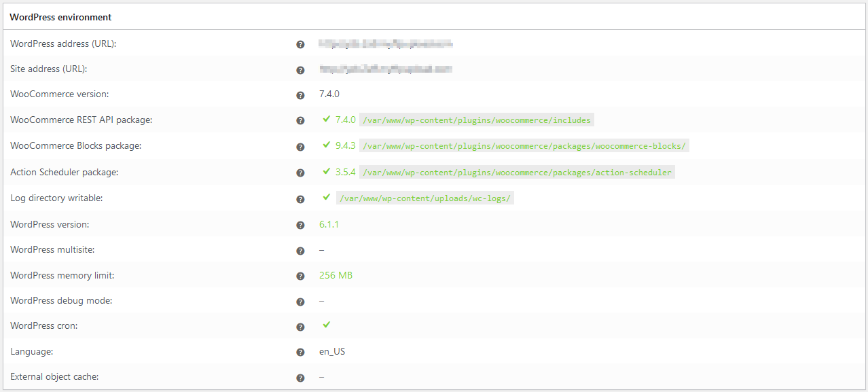868x392 pixels.
Task: Click the green checkmark for Log directory writable
Action: click(327, 197)
